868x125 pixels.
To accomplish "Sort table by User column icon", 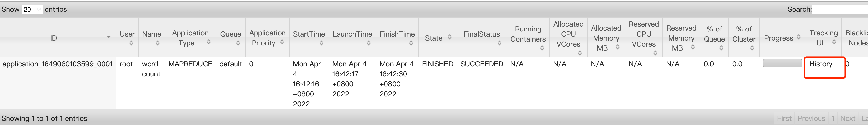I will (x=131, y=43).
